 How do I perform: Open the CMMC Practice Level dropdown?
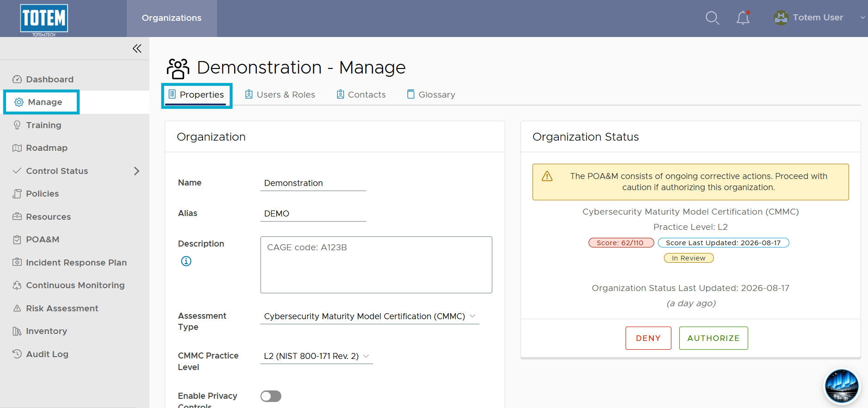[316, 356]
